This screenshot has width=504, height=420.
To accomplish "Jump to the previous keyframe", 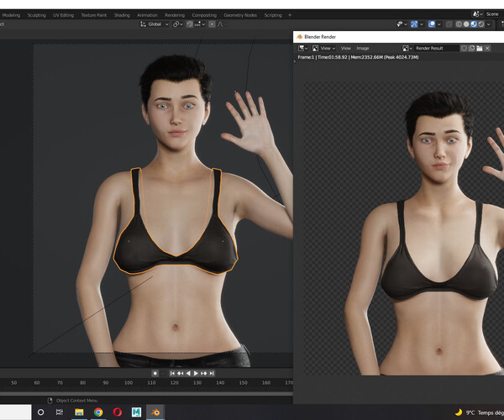I will coord(180,374).
